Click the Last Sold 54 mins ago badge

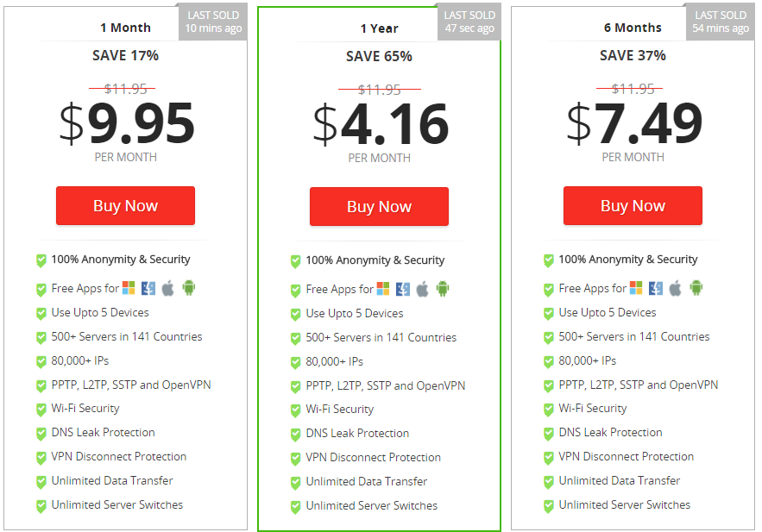[x=721, y=22]
